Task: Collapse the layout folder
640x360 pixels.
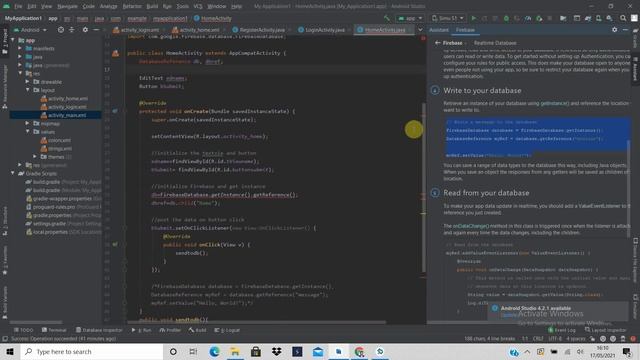Action: [x=28, y=90]
